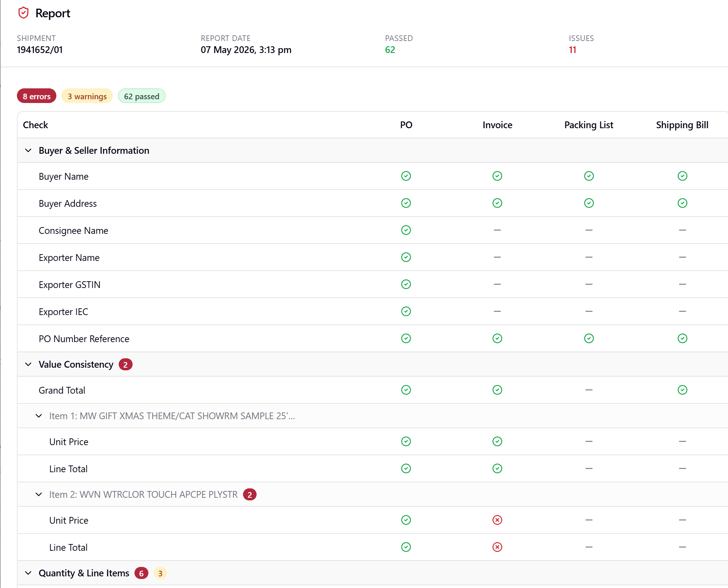Screen dimensions: 728x588
Task: Click the Buyer Name PO passed checkmark
Action: coord(406,176)
